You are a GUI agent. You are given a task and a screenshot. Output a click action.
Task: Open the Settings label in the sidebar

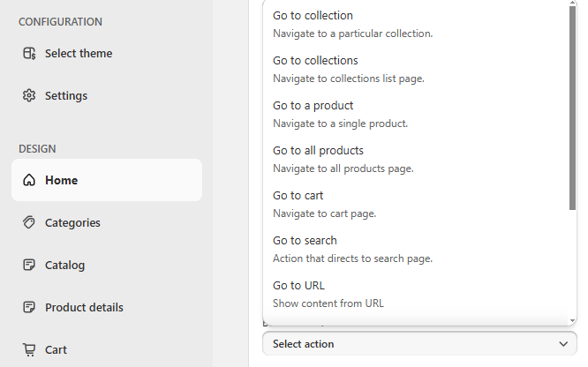tap(66, 95)
